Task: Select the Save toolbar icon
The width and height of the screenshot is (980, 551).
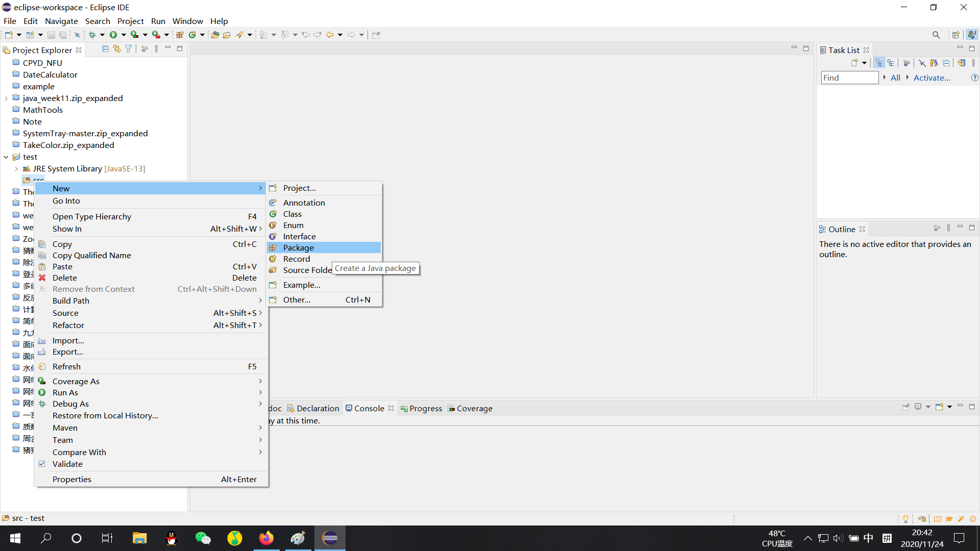Action: click(51, 34)
